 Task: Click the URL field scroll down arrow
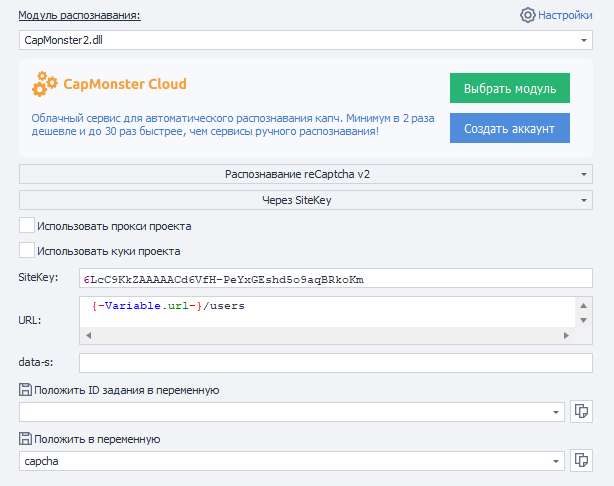tap(583, 320)
